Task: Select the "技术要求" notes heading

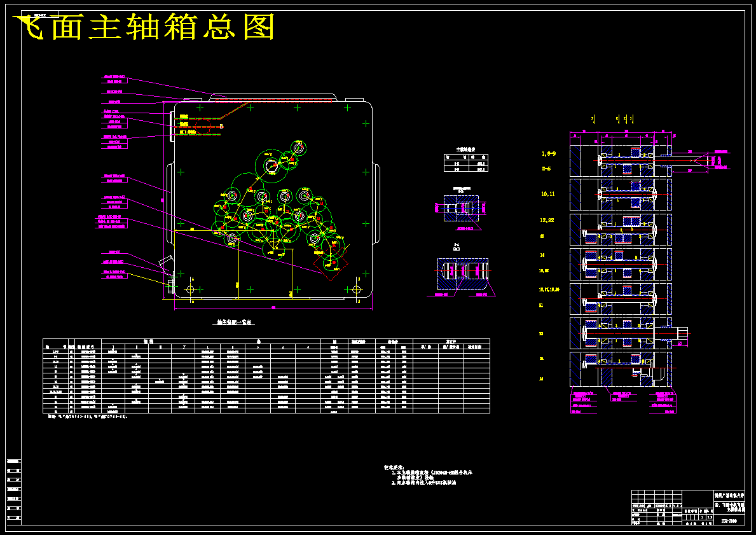Action: (x=394, y=468)
